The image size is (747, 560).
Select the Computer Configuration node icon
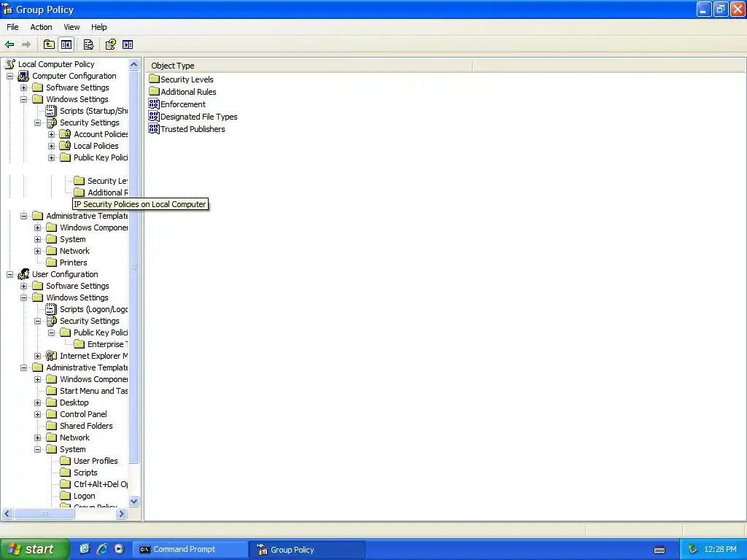click(23, 76)
